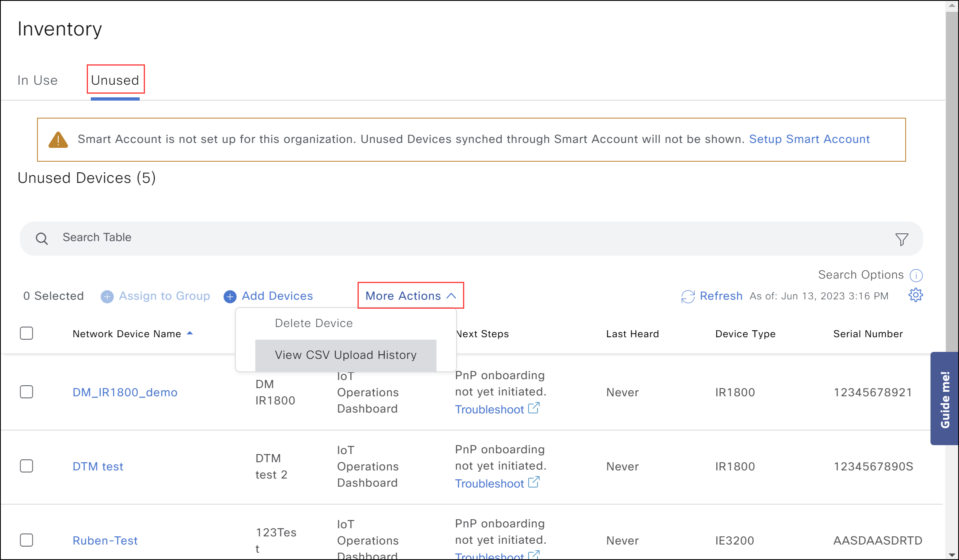The image size is (959, 560).
Task: Toggle the second row checkbox for DTM test
Action: pos(26,466)
